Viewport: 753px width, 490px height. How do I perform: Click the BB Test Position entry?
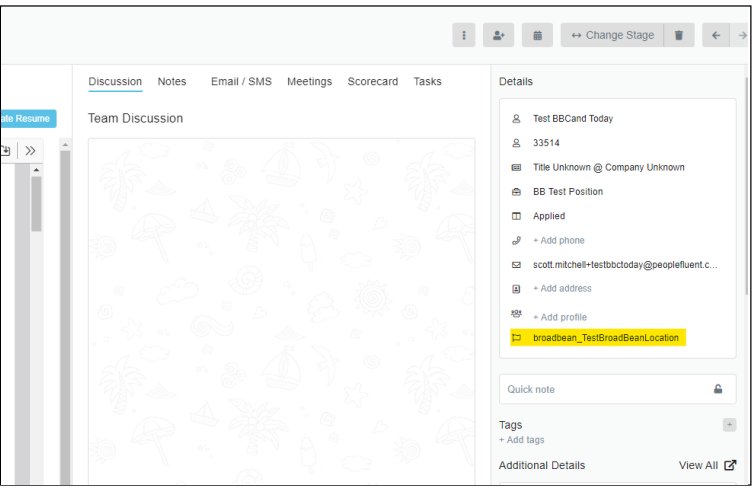coord(568,192)
